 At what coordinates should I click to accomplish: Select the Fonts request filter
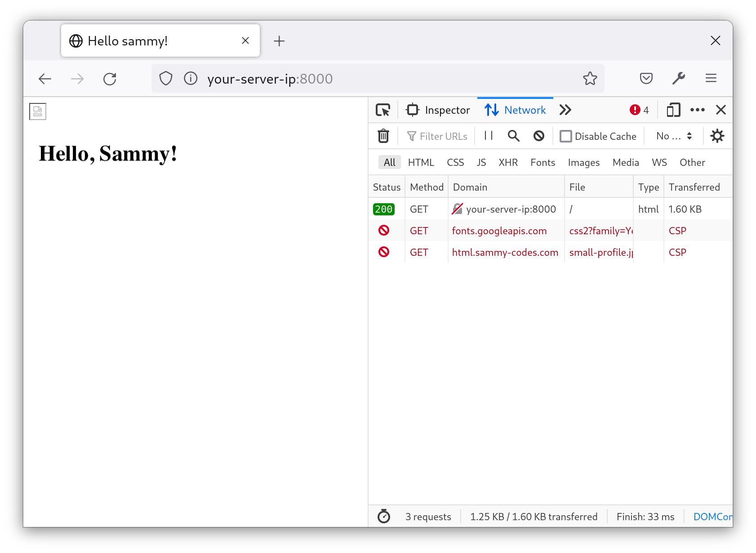coord(543,162)
